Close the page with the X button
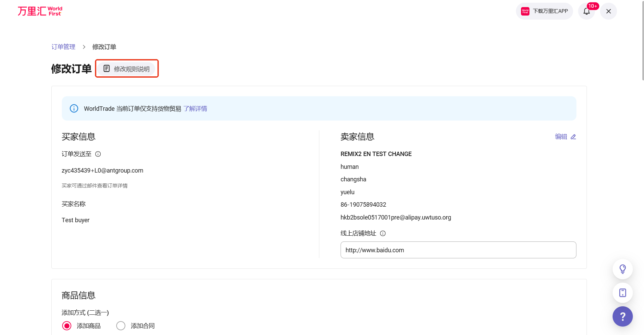This screenshot has height=335, width=644. click(x=608, y=11)
